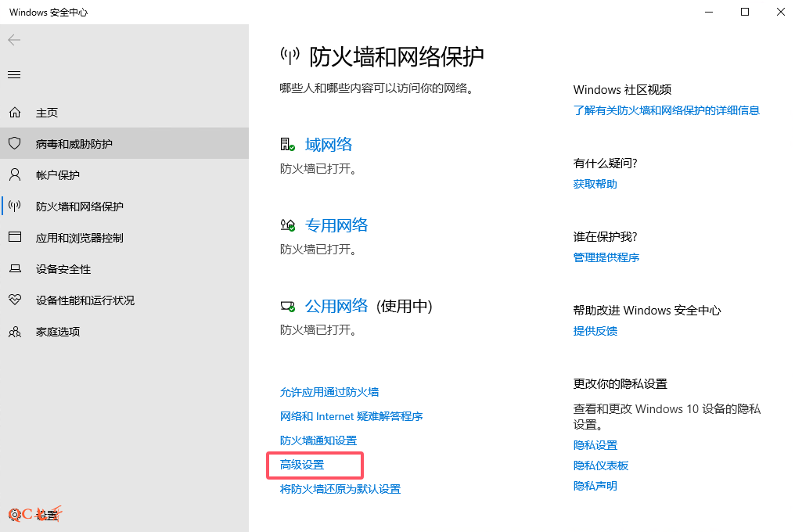Click the shield icon for 病毒和威胁防护
795x532 pixels.
(x=14, y=144)
